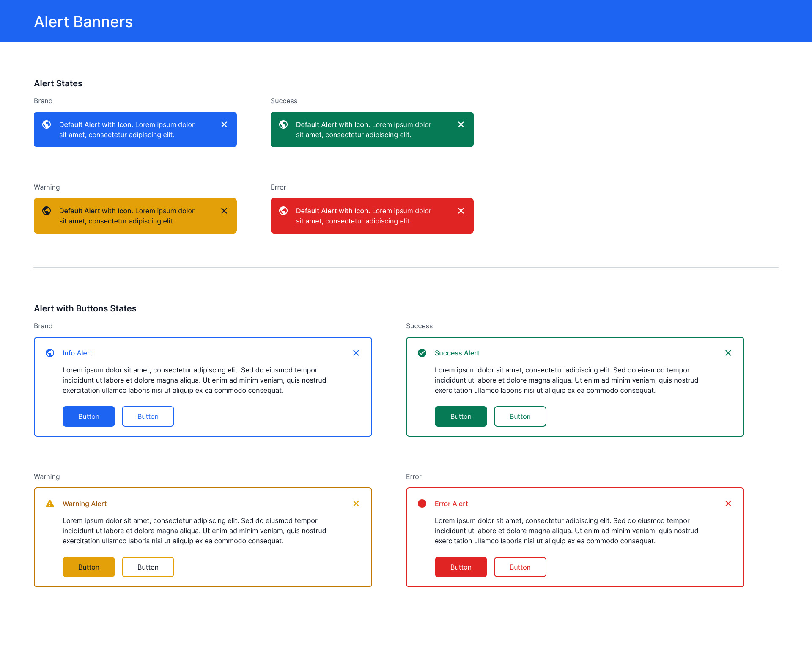Close the Warning Alert card
Screen dimensions: 812x655
(356, 504)
